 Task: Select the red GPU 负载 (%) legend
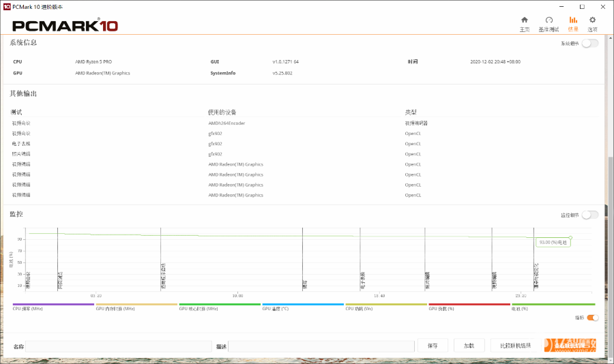469,307
